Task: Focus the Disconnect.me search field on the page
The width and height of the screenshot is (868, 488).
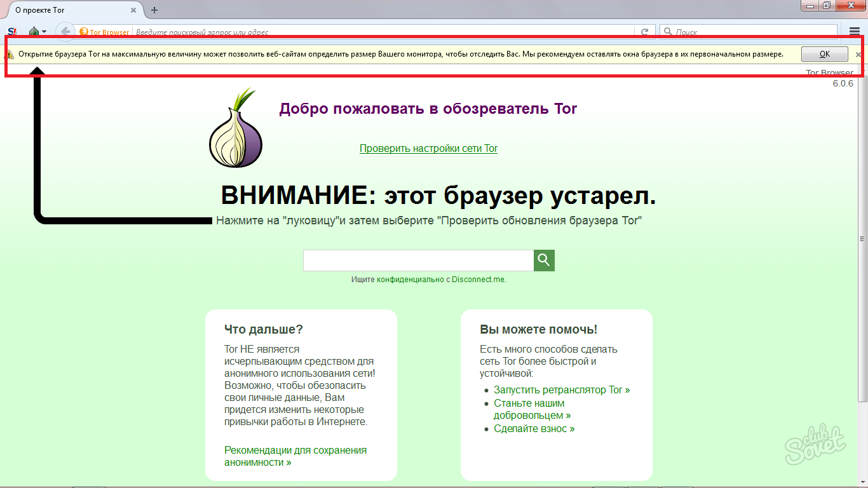Action: [x=418, y=261]
